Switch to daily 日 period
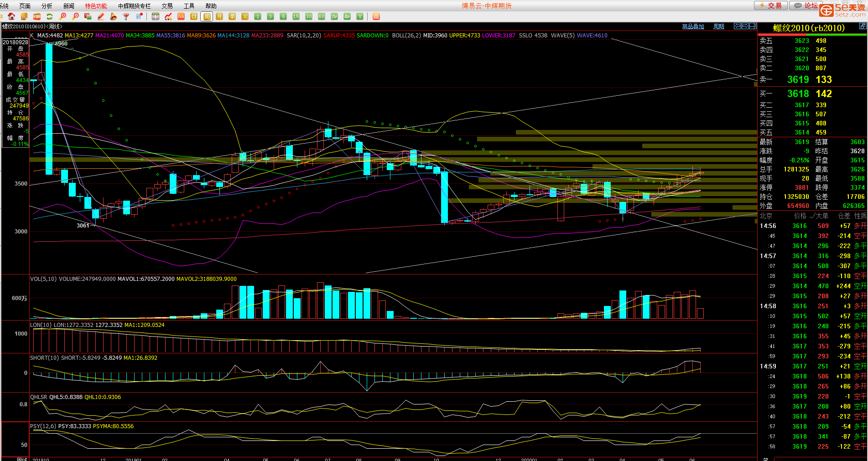This screenshot has width=868, height=461. pos(194,16)
